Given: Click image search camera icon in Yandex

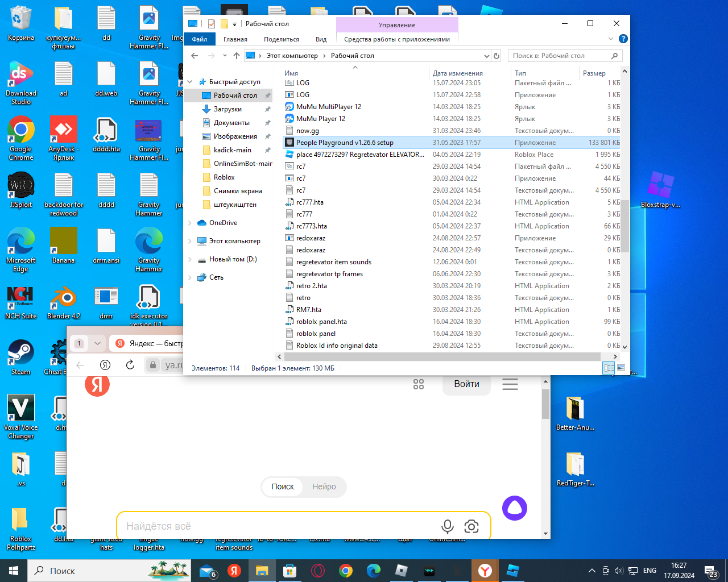Looking at the screenshot, I should click(471, 526).
